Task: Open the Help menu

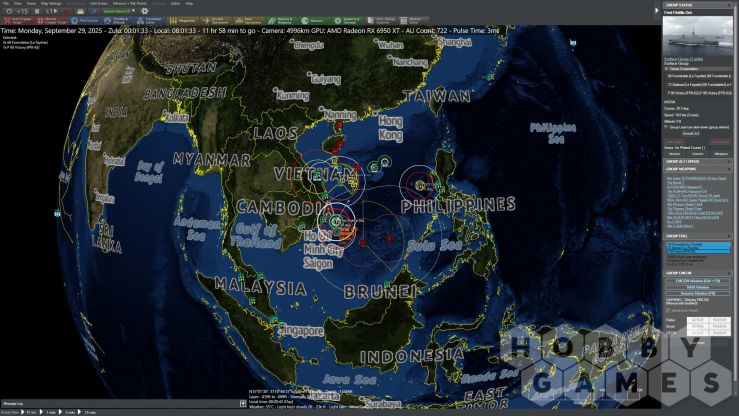Action: click(189, 3)
